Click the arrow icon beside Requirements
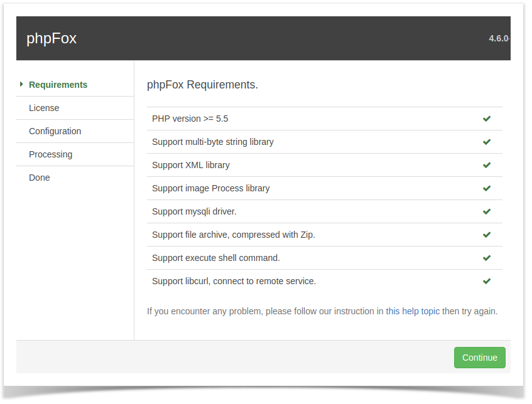The height and width of the screenshot is (404, 532). coord(21,84)
